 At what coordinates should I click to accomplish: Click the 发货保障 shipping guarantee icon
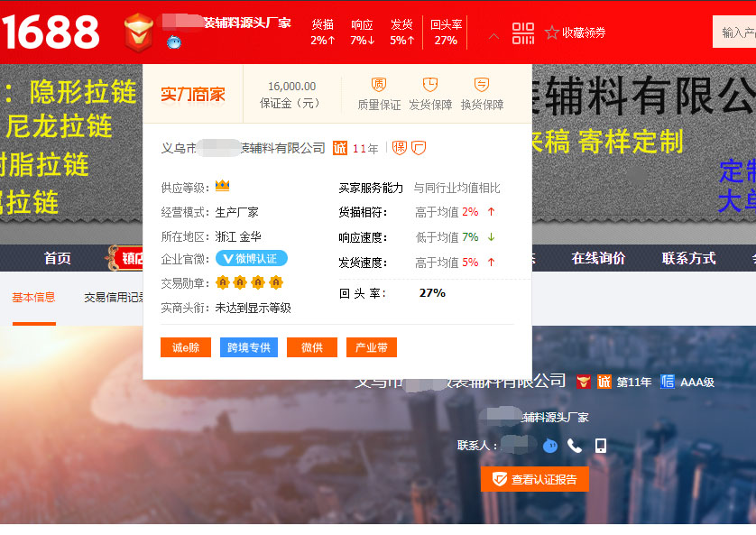click(430, 85)
